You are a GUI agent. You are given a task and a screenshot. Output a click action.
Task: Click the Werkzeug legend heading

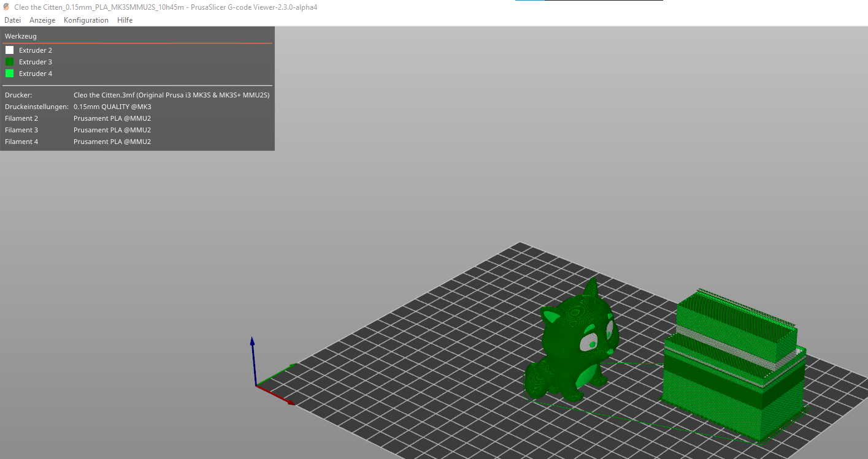pos(21,36)
